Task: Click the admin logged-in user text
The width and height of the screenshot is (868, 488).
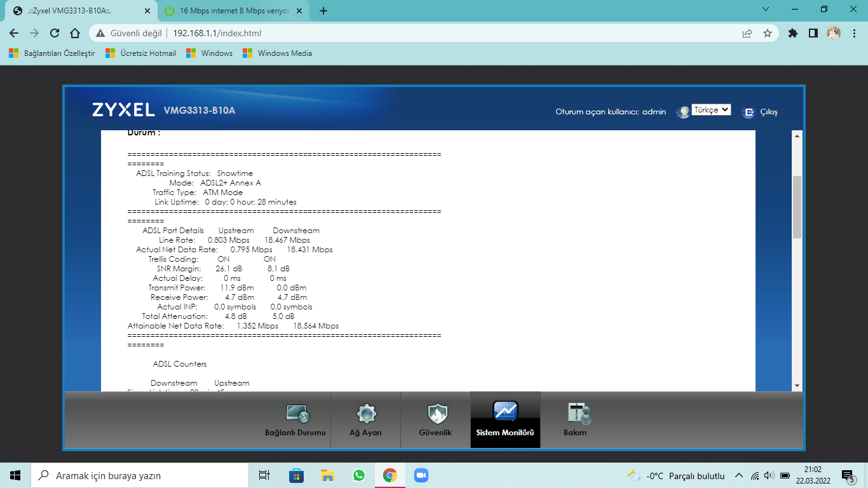Action: tap(654, 112)
